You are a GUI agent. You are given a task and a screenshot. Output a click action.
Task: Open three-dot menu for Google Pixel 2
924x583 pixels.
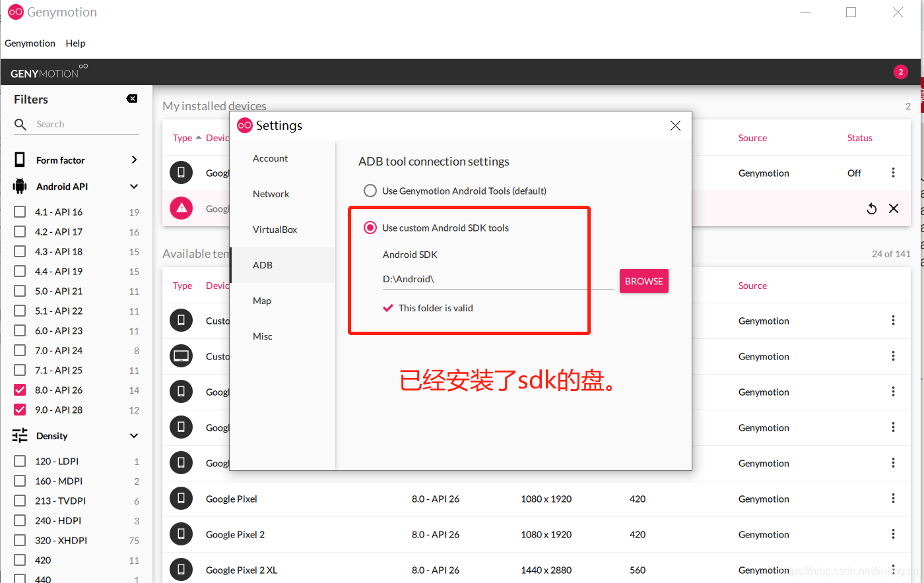(x=893, y=534)
